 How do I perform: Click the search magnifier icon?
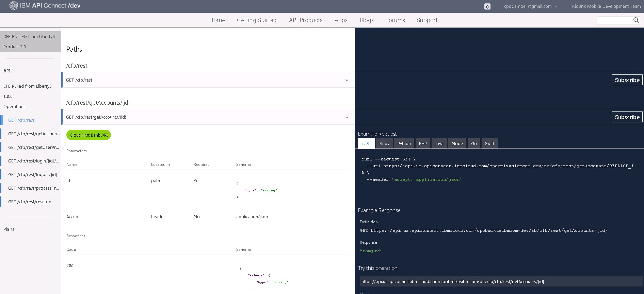click(x=636, y=20)
